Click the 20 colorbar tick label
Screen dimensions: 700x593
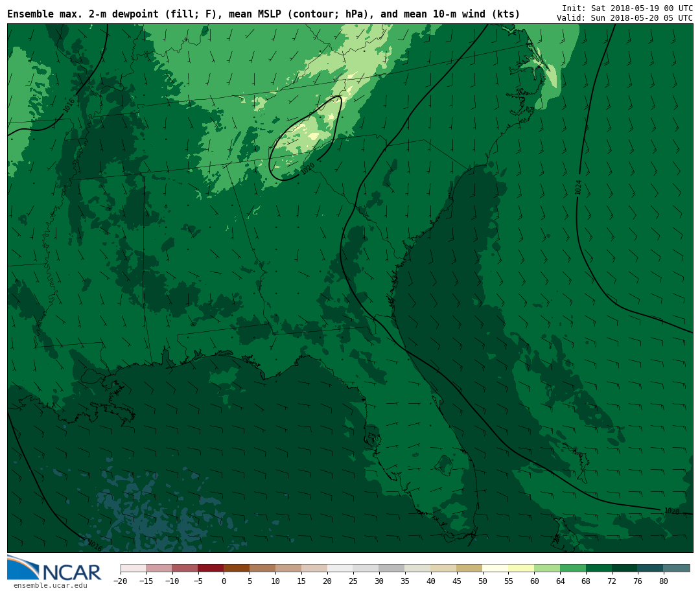click(x=327, y=581)
